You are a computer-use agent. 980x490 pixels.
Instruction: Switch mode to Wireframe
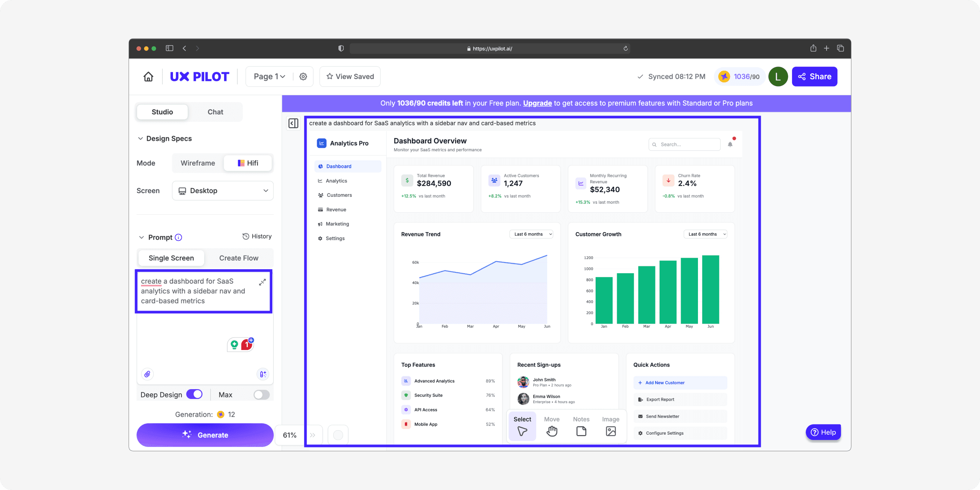click(198, 163)
